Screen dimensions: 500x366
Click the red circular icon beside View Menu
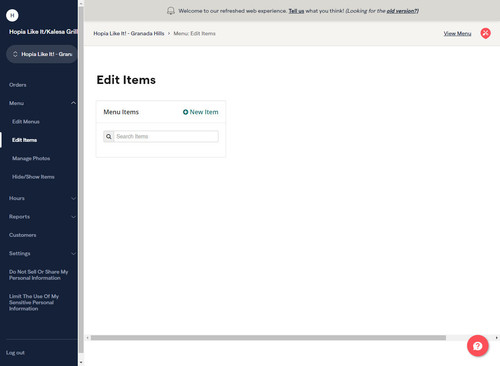pos(485,33)
